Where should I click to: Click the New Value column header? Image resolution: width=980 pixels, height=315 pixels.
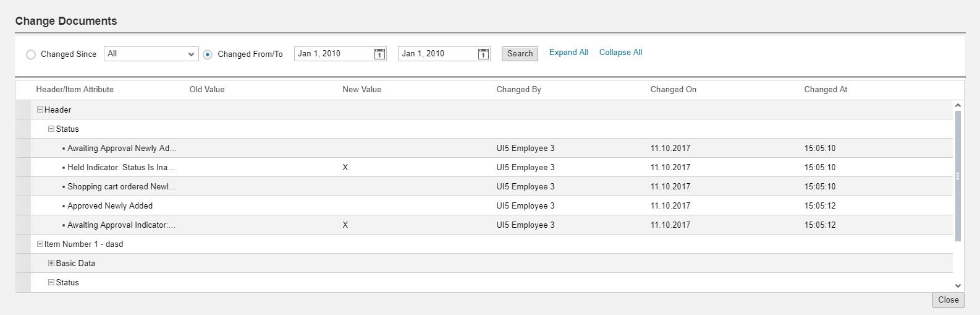tap(362, 89)
